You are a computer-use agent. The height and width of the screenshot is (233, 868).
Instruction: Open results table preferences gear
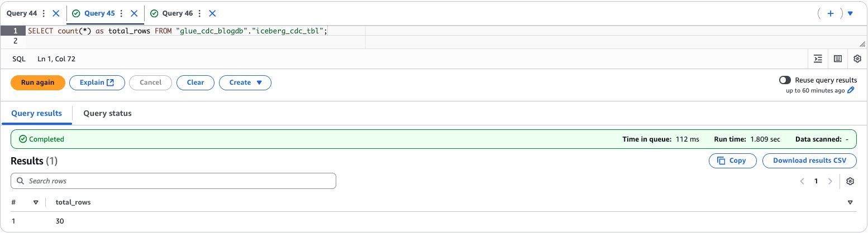point(850,181)
